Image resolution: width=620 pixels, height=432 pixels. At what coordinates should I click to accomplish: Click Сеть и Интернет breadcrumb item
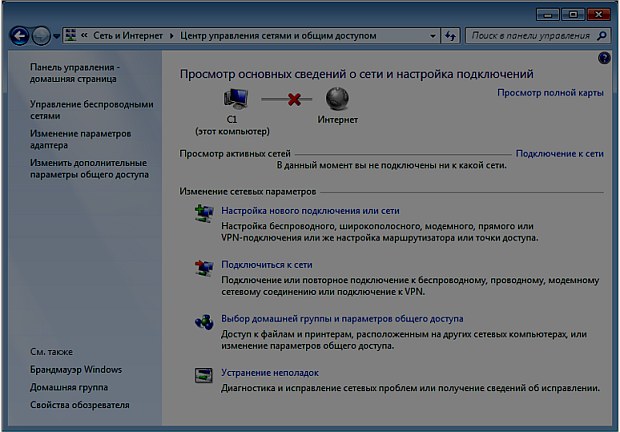[131, 36]
